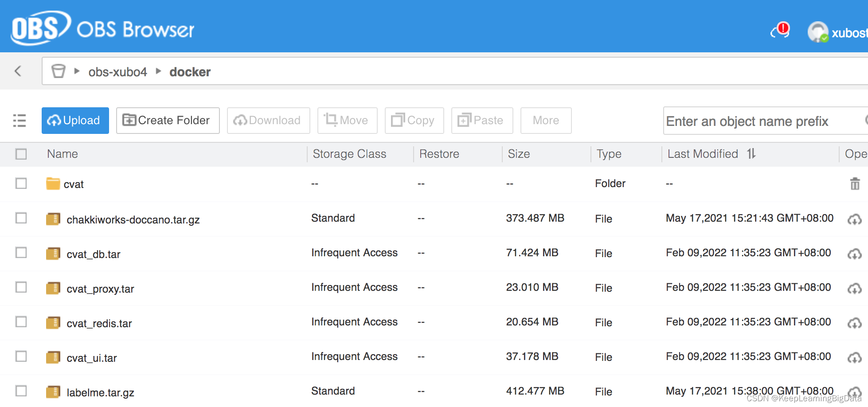
Task: Click the Type column header
Action: [x=609, y=154]
